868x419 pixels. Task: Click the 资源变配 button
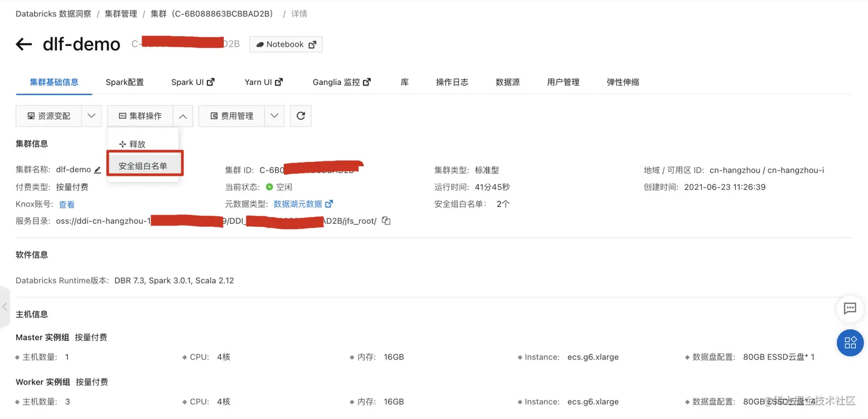coord(49,116)
